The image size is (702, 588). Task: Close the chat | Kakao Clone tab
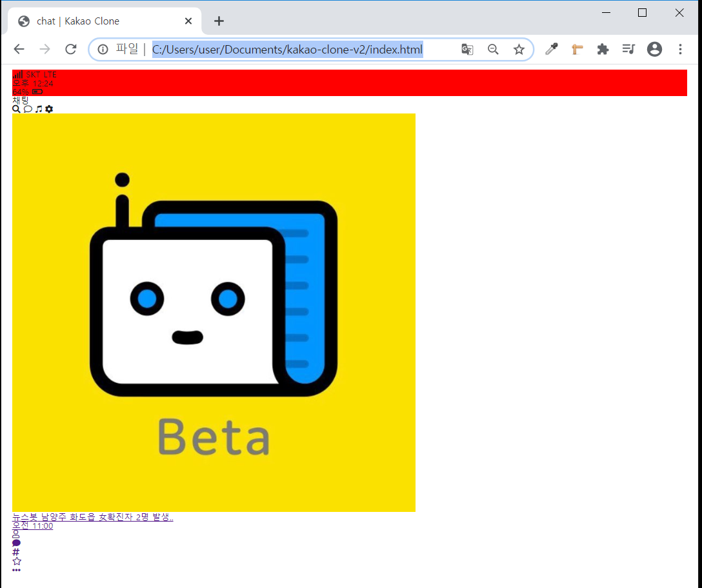(188, 21)
